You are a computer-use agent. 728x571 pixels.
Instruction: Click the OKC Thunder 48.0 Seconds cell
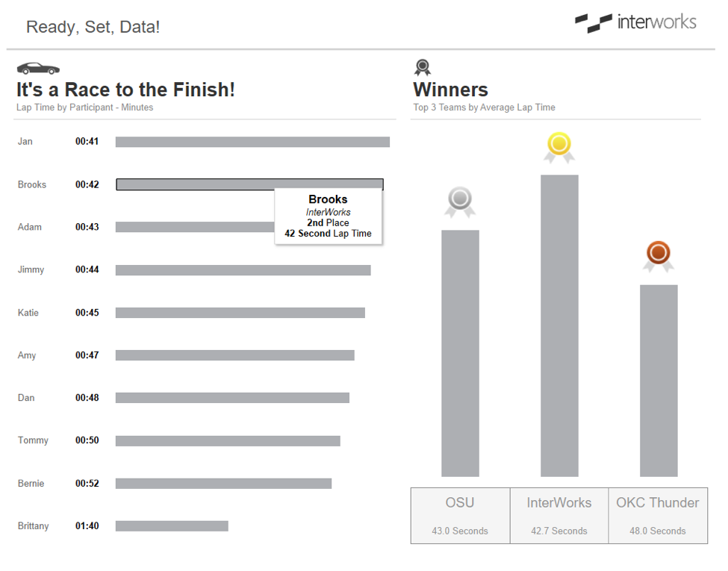pyautogui.click(x=658, y=516)
